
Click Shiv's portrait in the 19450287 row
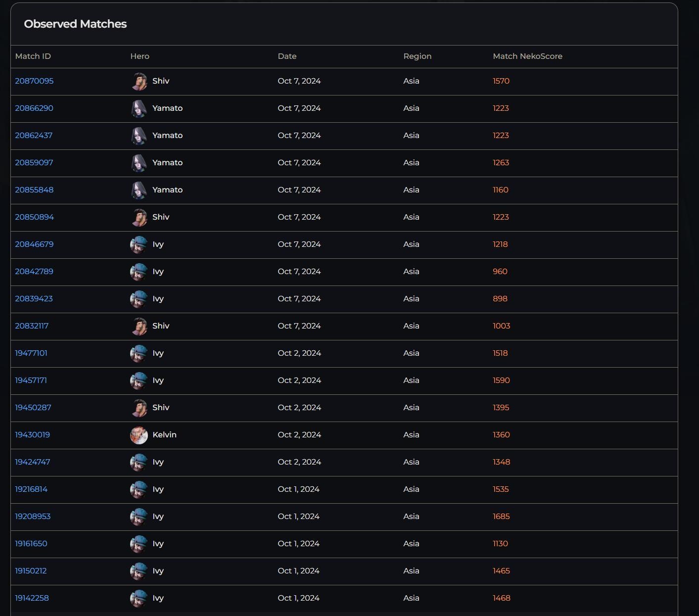click(139, 408)
